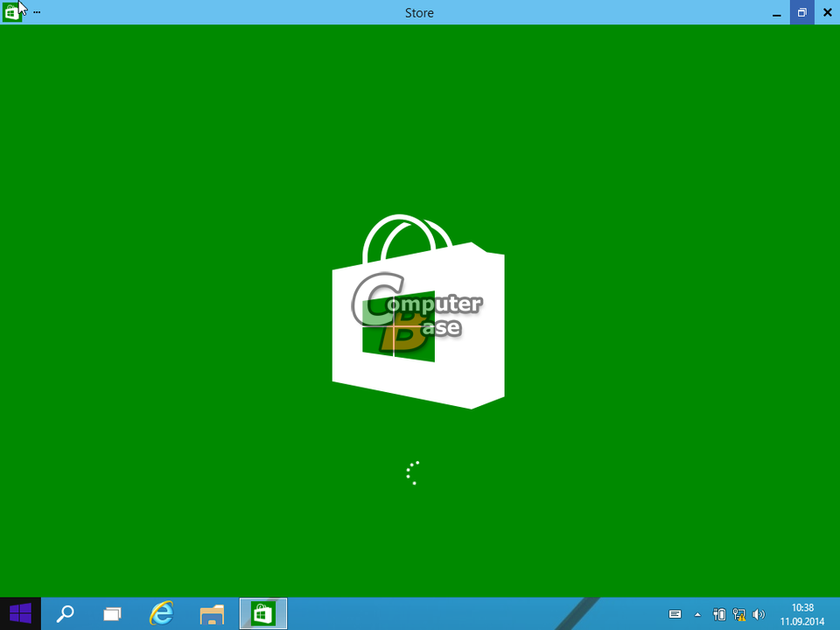Expand the hidden tray icons arrow

coord(697,614)
